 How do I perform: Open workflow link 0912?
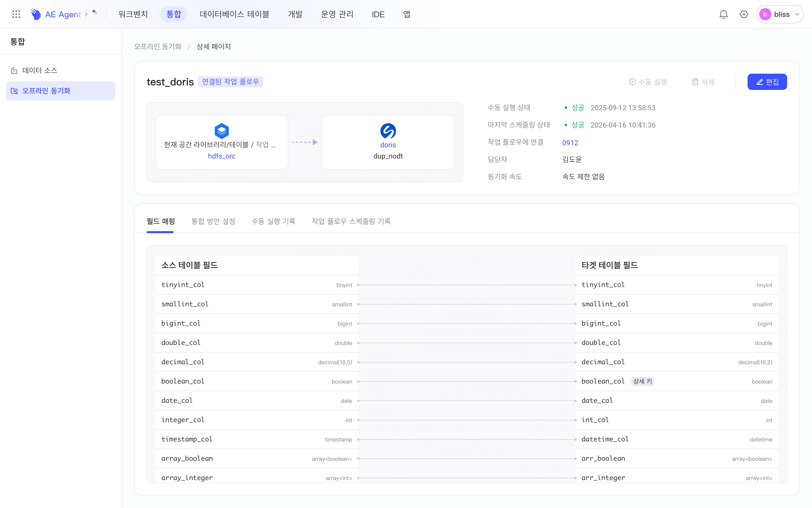coord(570,142)
